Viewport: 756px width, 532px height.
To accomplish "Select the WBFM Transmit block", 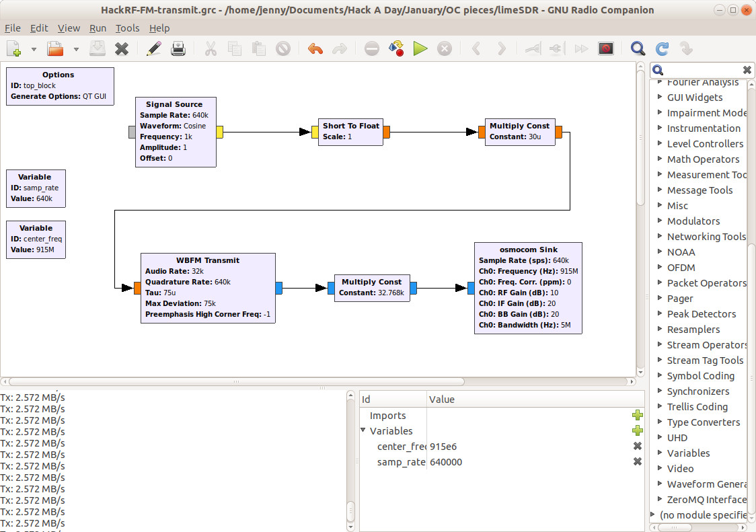I will [x=208, y=260].
